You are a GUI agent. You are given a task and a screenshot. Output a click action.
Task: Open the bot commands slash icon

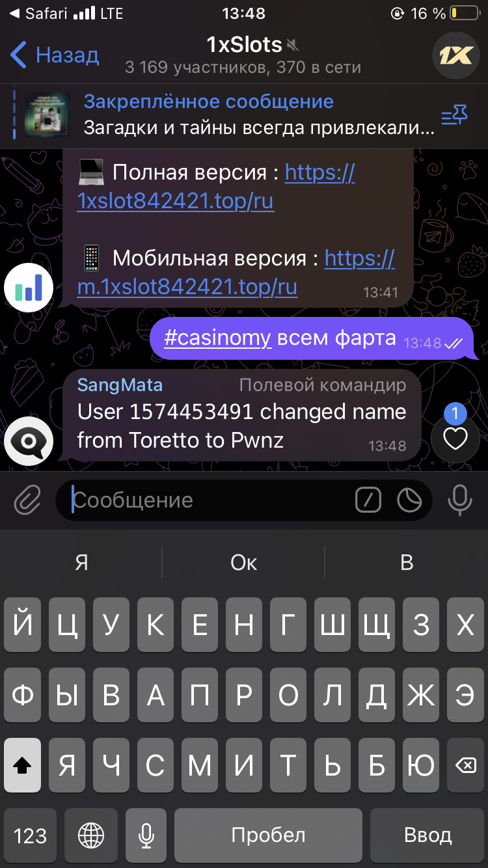coord(368,500)
